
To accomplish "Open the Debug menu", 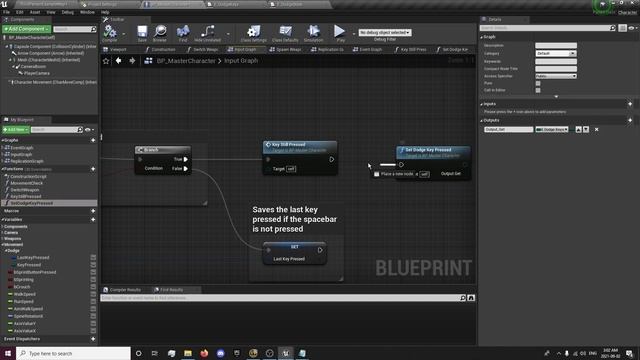I will tap(67, 12).
